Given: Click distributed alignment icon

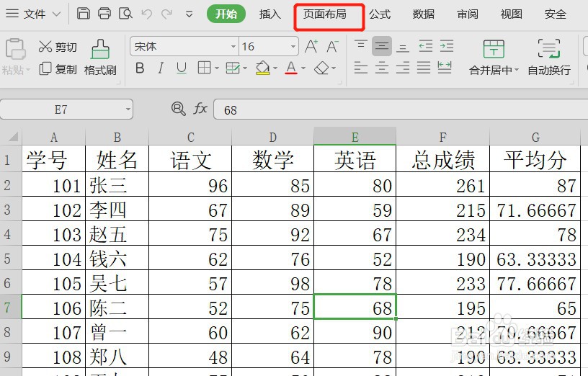Looking at the screenshot, I should [x=445, y=68].
